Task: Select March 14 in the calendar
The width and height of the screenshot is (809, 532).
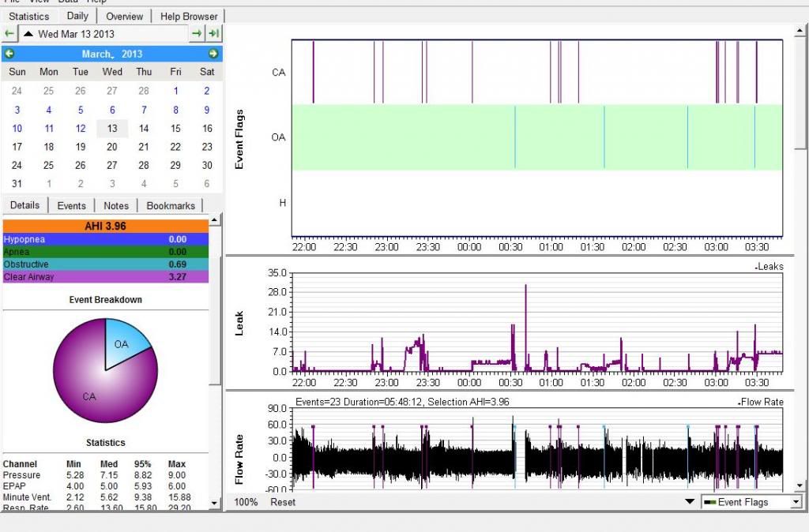Action: [144, 129]
